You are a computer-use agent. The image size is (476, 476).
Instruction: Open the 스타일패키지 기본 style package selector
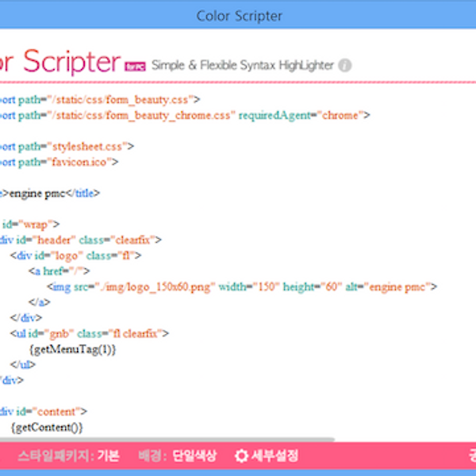pos(68,455)
